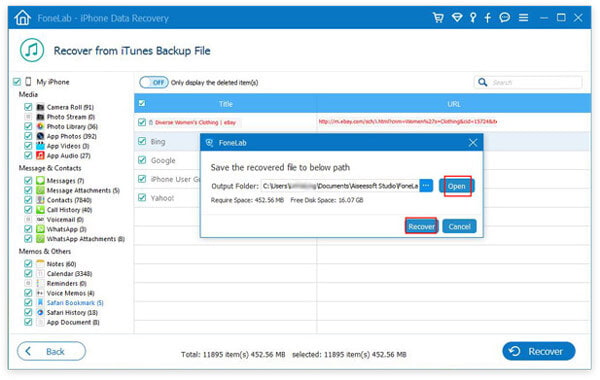Click the Back button
600x380 pixels.
point(51,351)
